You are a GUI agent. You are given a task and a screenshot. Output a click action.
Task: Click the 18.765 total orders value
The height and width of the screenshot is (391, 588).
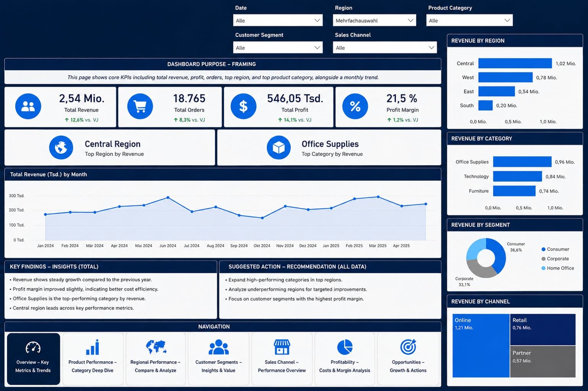tap(189, 99)
